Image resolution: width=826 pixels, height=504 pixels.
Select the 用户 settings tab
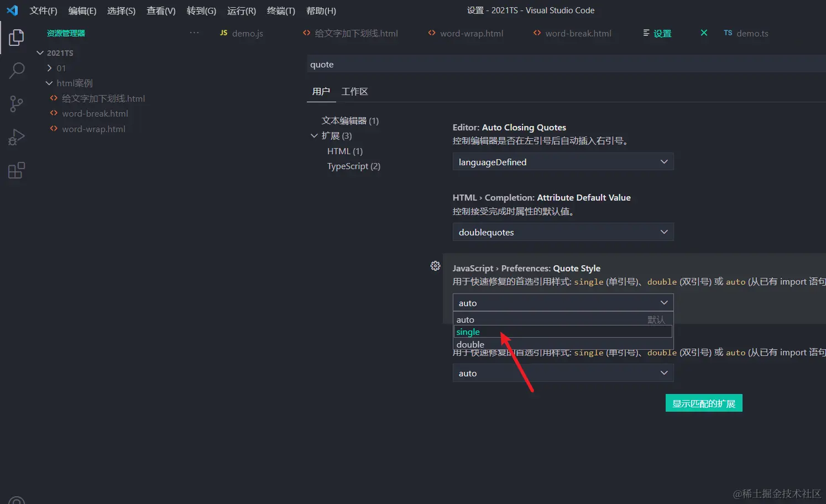321,91
